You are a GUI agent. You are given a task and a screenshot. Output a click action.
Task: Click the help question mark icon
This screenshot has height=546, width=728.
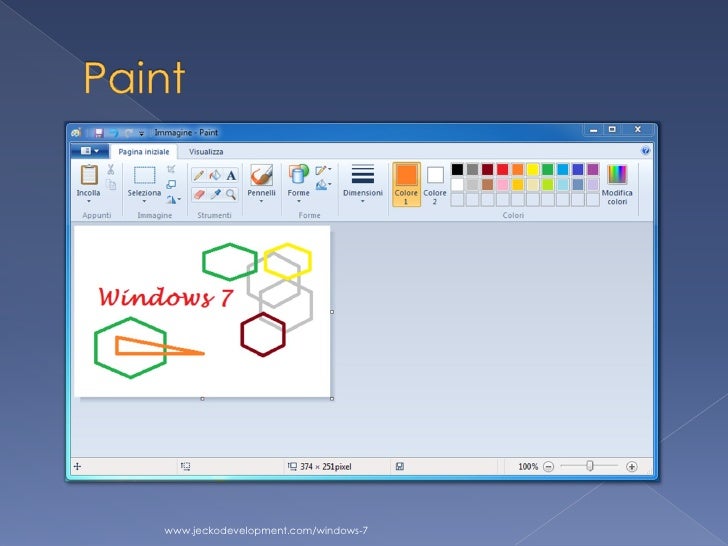tap(645, 150)
